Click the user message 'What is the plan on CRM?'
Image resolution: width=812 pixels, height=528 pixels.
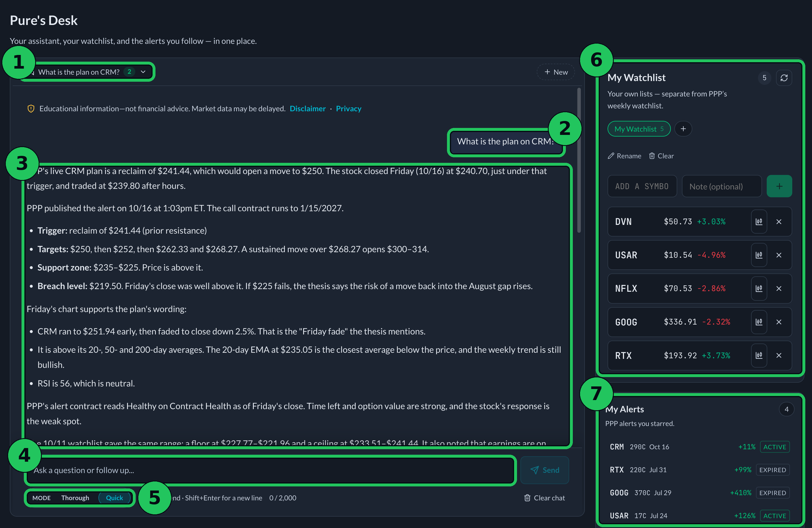(x=506, y=141)
